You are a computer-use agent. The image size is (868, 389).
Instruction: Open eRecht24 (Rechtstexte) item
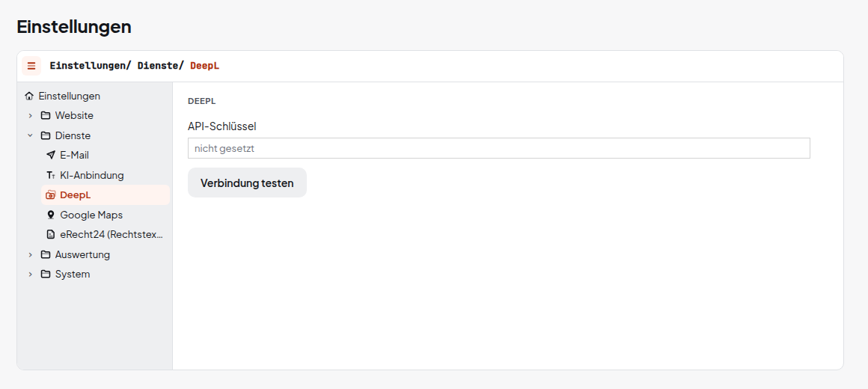106,235
